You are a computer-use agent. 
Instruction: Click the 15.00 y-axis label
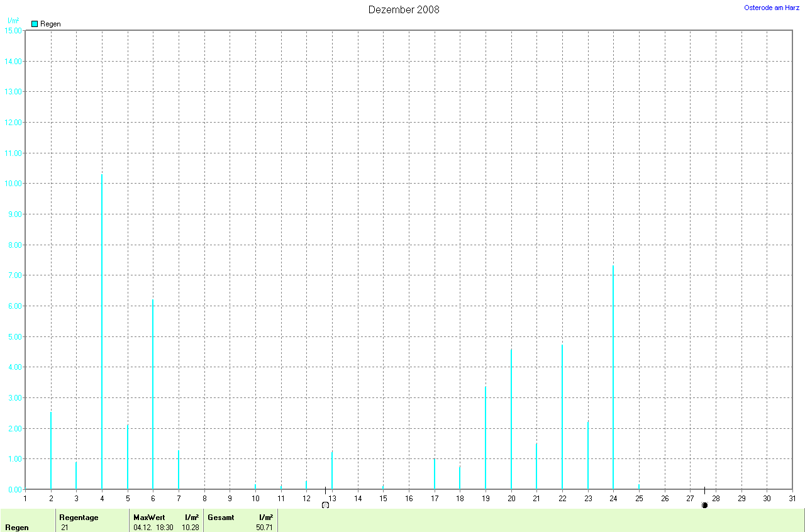coord(13,30)
